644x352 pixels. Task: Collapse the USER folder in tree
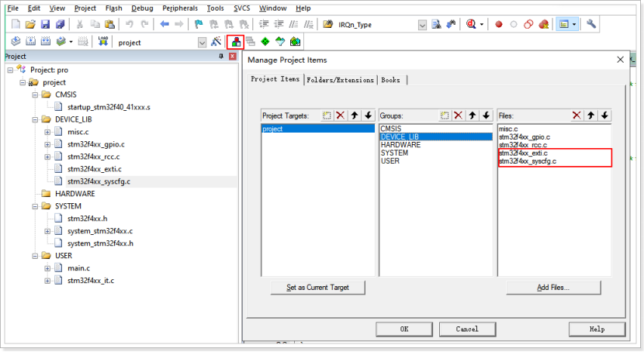[x=35, y=256]
